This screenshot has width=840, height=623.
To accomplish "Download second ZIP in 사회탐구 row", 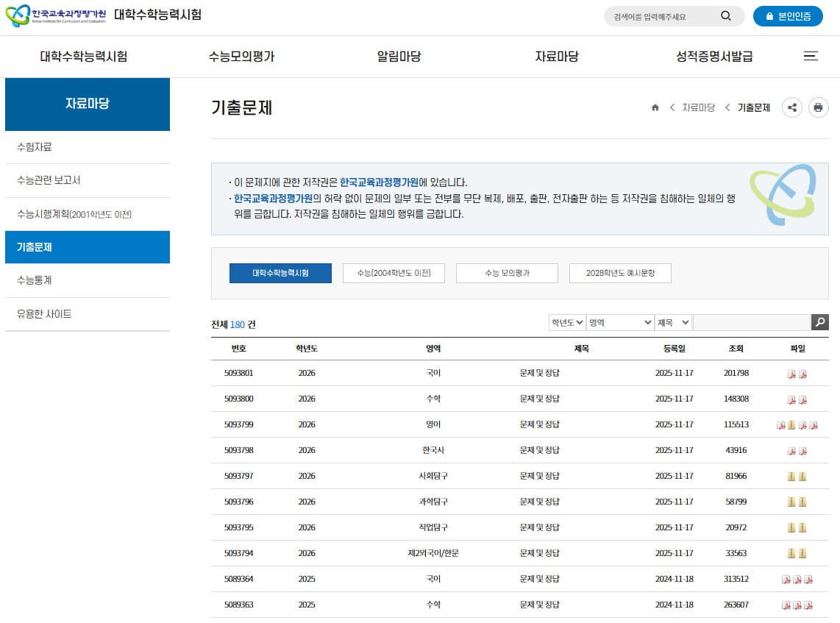I will 802,477.
